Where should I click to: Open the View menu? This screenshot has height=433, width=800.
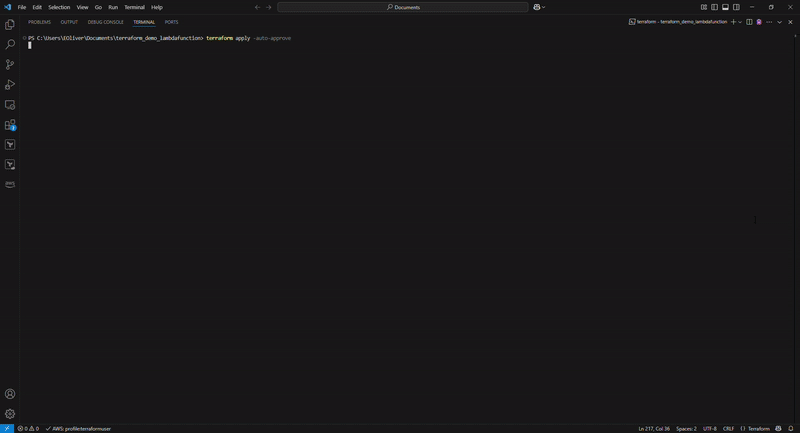point(82,7)
